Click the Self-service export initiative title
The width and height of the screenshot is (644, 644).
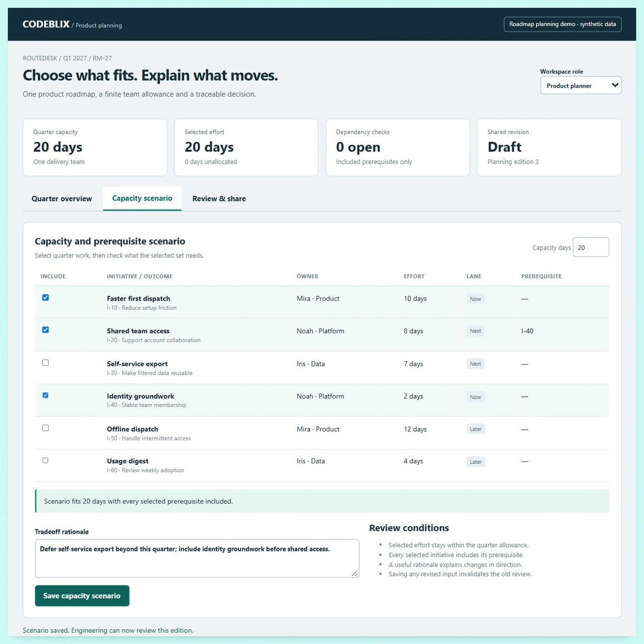click(x=137, y=364)
